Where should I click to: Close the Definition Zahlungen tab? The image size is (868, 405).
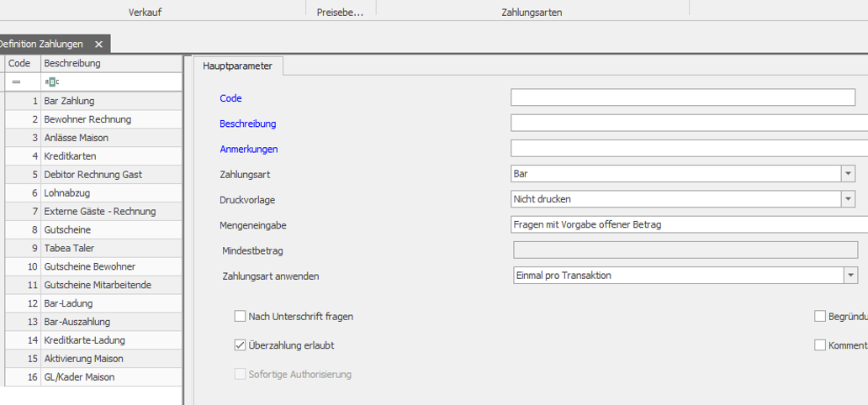(x=98, y=45)
